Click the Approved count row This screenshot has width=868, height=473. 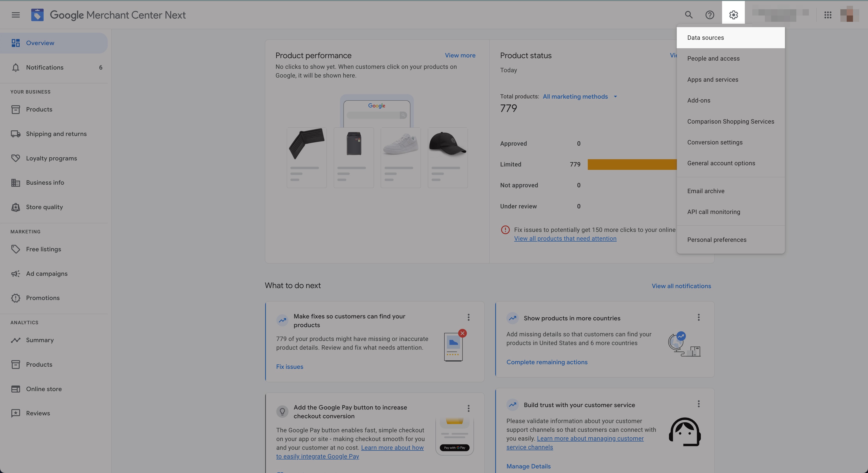540,144
